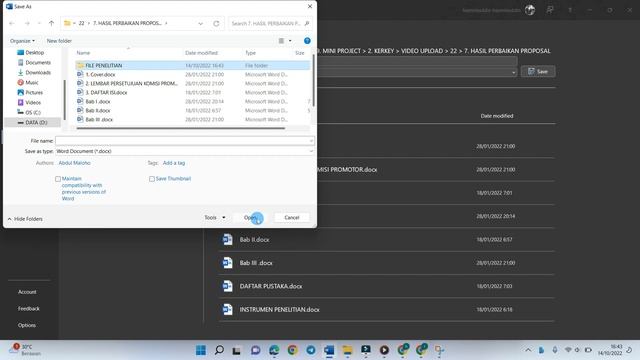Open the Tools dropdown in Save As dialog
The height and width of the screenshot is (360, 640).
pos(215,218)
